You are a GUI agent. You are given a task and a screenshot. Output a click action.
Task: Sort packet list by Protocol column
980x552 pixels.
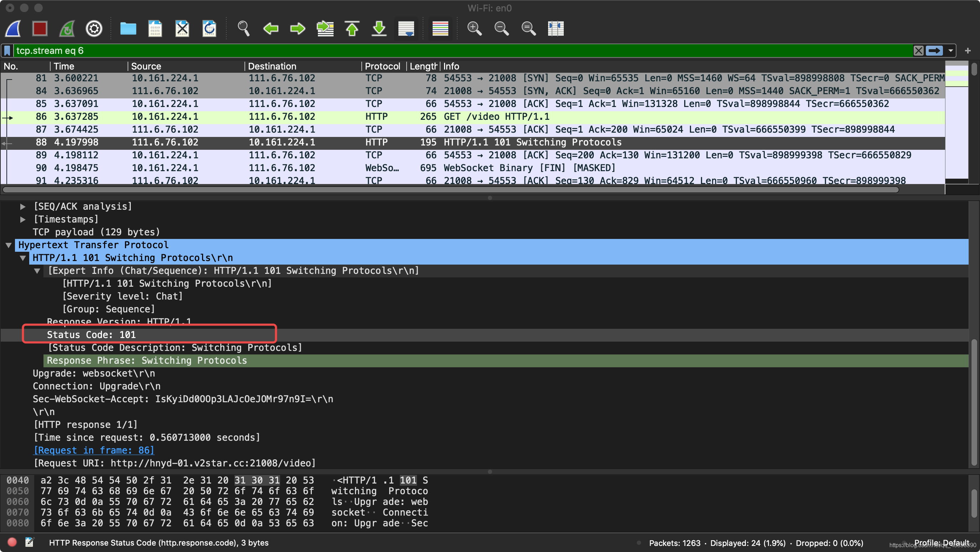[x=384, y=66]
